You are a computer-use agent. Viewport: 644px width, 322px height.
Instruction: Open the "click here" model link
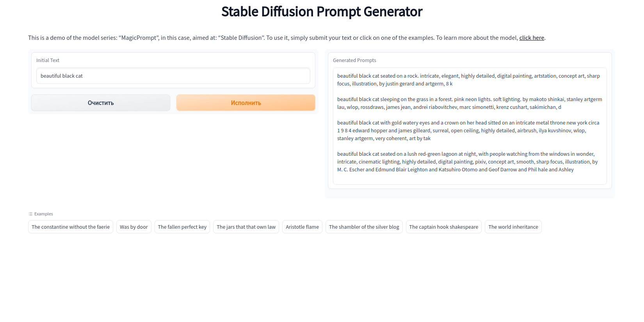[531, 38]
